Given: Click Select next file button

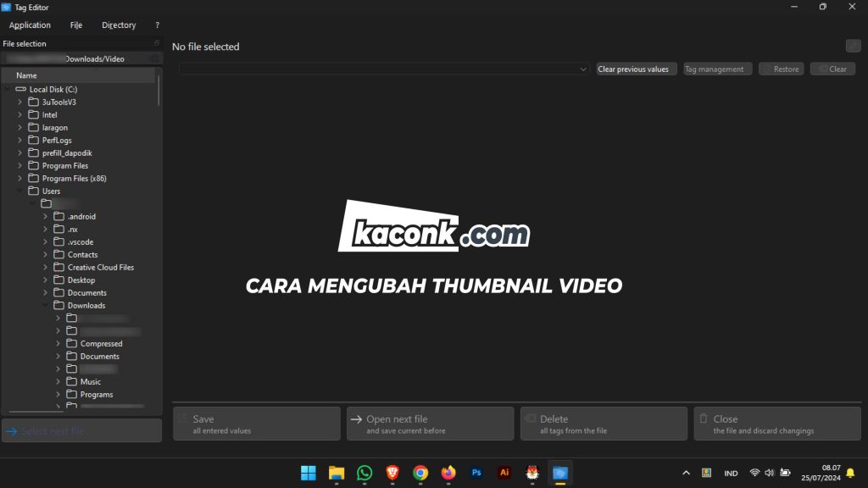Looking at the screenshot, I should [x=82, y=430].
